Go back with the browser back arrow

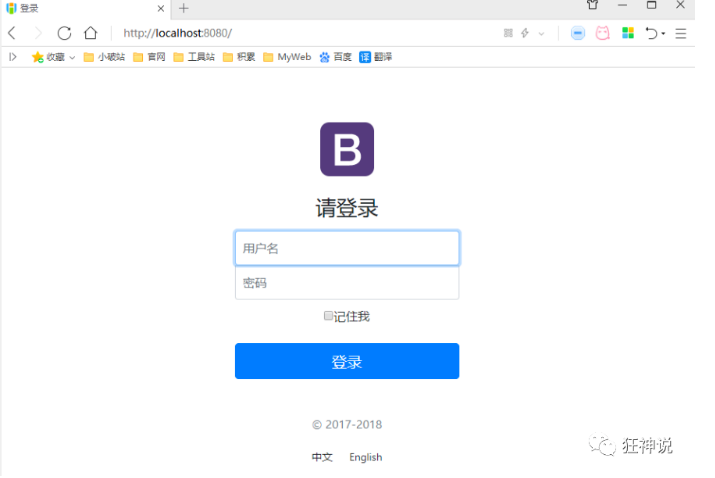[x=12, y=33]
